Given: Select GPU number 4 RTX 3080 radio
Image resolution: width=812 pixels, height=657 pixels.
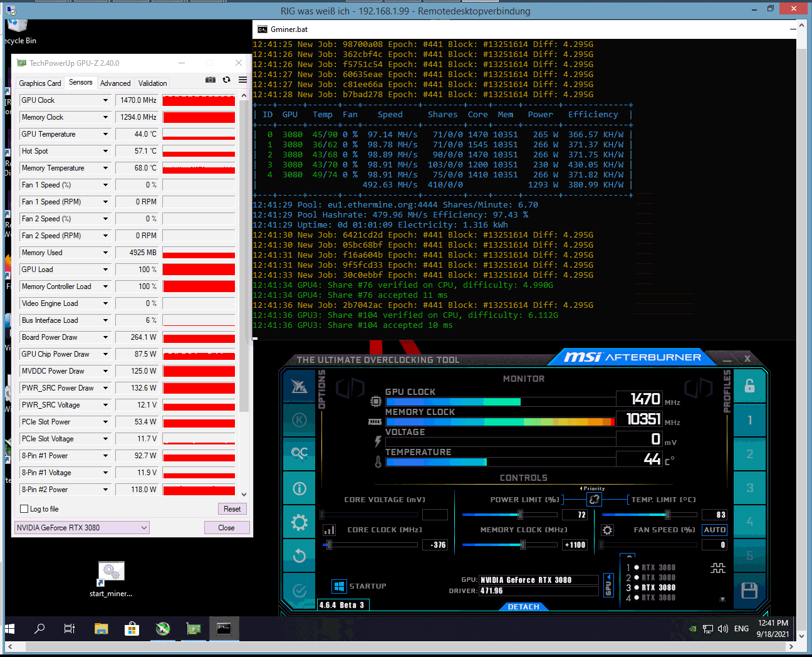Looking at the screenshot, I should click(x=637, y=597).
